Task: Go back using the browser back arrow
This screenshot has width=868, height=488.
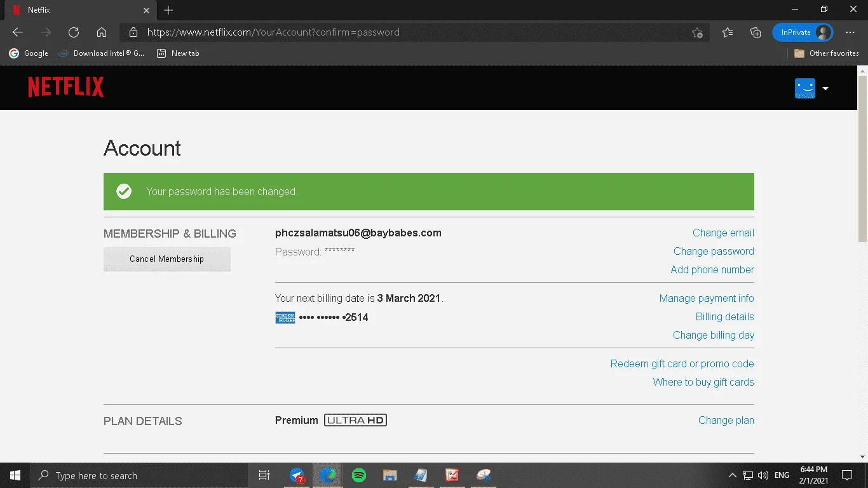Action: [x=18, y=32]
